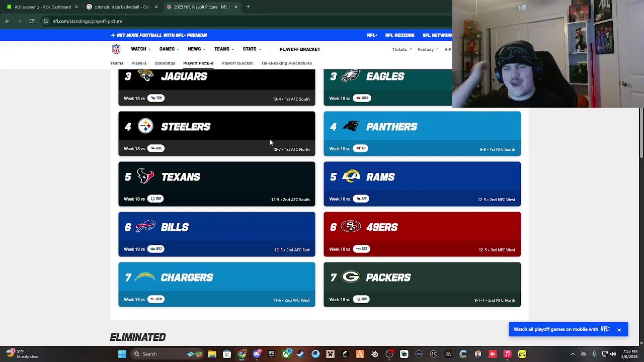This screenshot has width=644, height=362.
Task: Click the Packers team logo
Action: pyautogui.click(x=351, y=277)
